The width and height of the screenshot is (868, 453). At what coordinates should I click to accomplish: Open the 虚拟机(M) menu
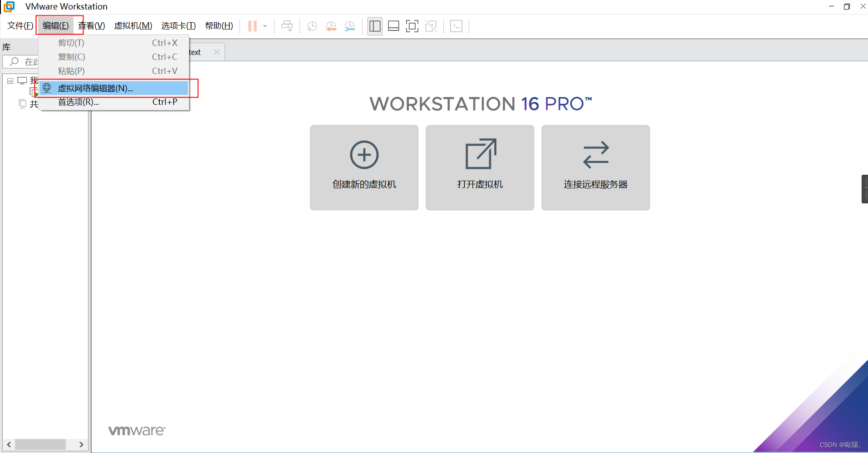click(133, 26)
